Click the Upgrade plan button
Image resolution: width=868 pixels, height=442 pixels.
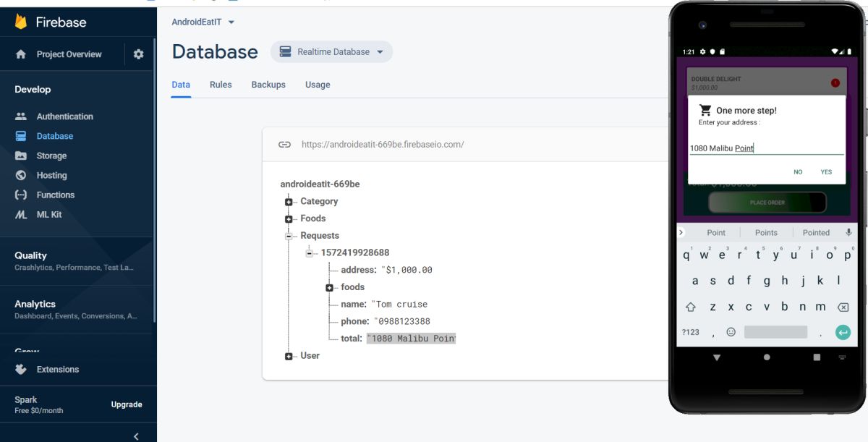[x=127, y=404]
